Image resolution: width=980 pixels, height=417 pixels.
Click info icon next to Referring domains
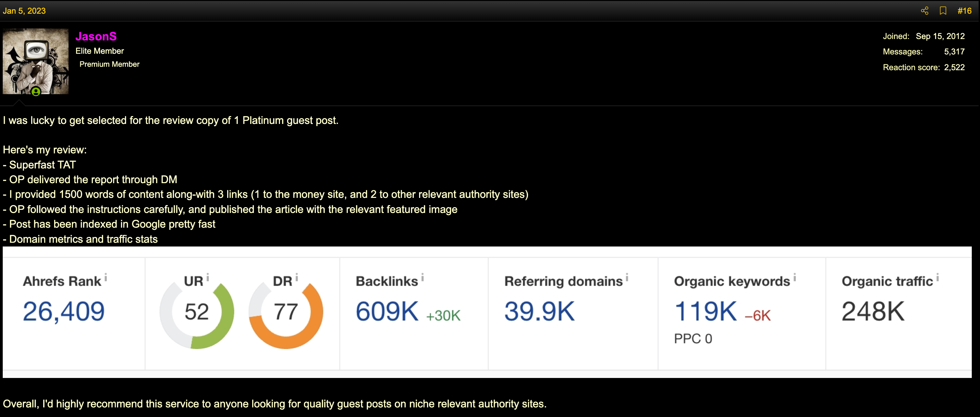tap(627, 278)
